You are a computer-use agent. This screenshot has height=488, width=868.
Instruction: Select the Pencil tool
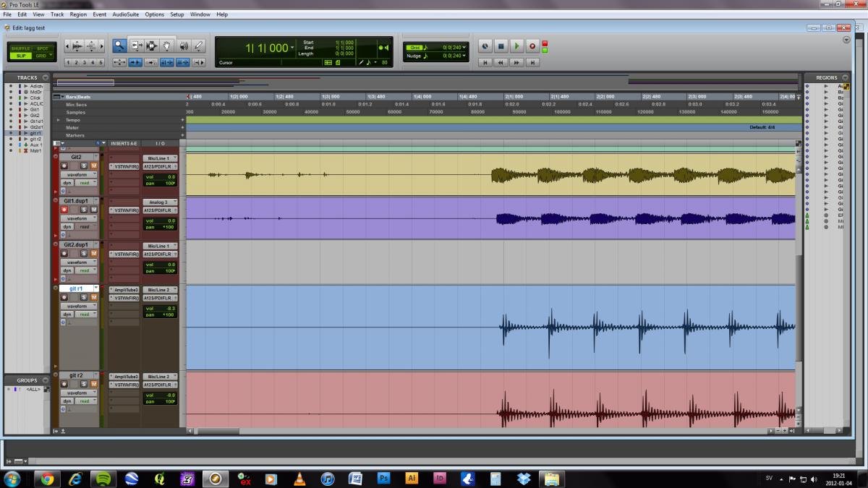pyautogui.click(x=199, y=46)
